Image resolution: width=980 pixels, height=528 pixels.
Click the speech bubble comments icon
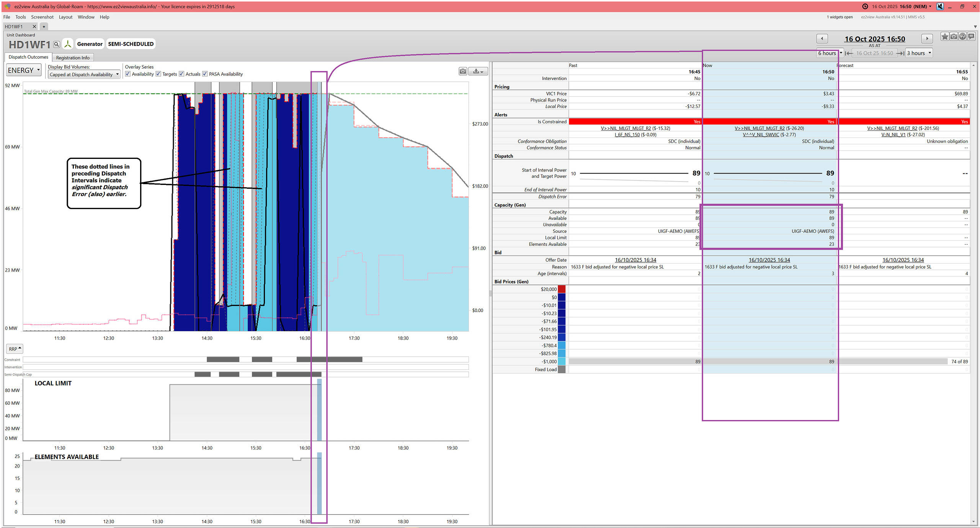[x=971, y=37]
